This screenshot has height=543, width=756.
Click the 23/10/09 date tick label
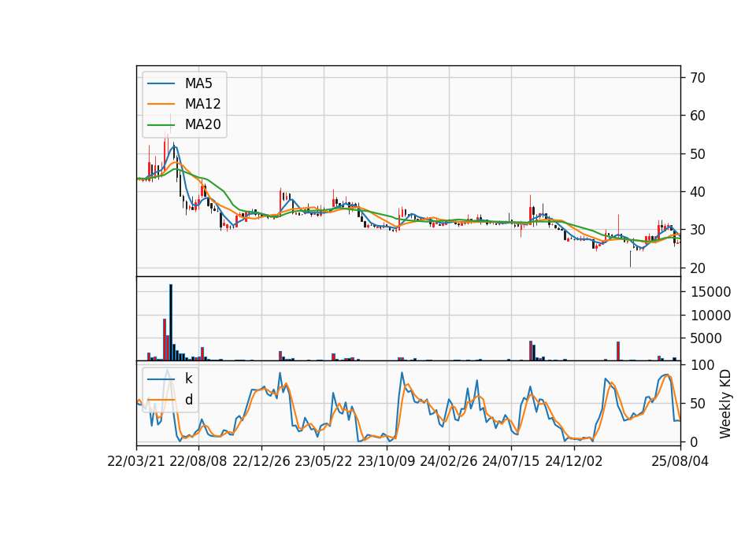386,462
